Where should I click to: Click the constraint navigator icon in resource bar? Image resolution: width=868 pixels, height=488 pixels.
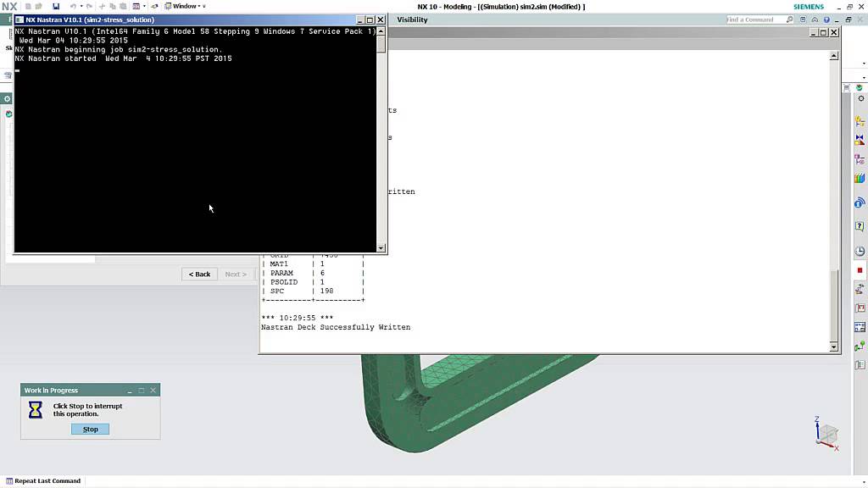[860, 159]
